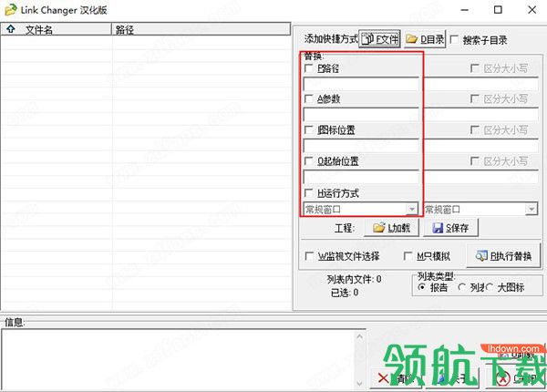Click the S保存 save project button
This screenshot has width=547, height=392.
[x=450, y=228]
